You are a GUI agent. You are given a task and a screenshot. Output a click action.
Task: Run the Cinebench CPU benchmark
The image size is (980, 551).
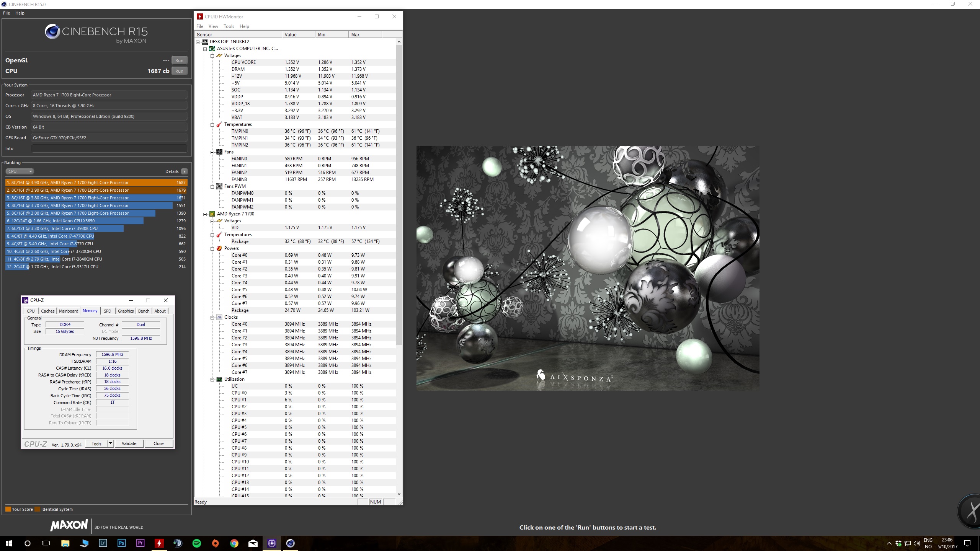click(179, 71)
